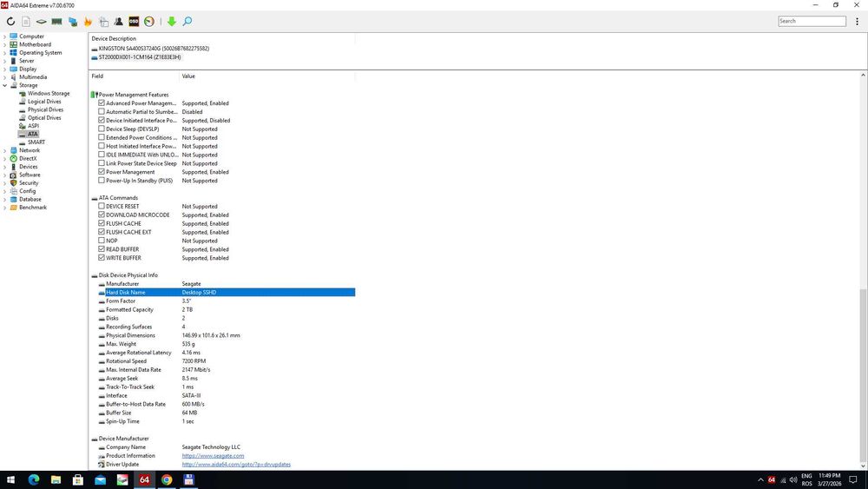Screen dimensions: 868x489
Task: Click the CPU chip toolbar icon
Action: (x=42, y=22)
